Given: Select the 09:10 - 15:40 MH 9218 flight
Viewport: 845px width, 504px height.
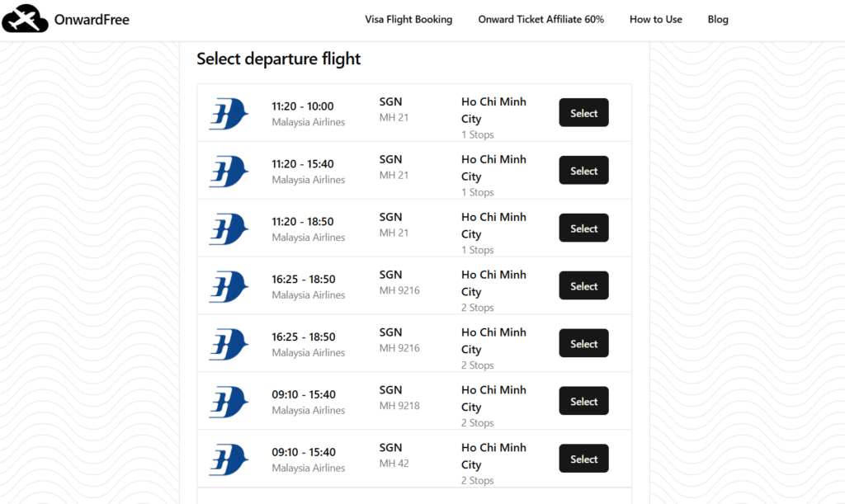Looking at the screenshot, I should (583, 401).
